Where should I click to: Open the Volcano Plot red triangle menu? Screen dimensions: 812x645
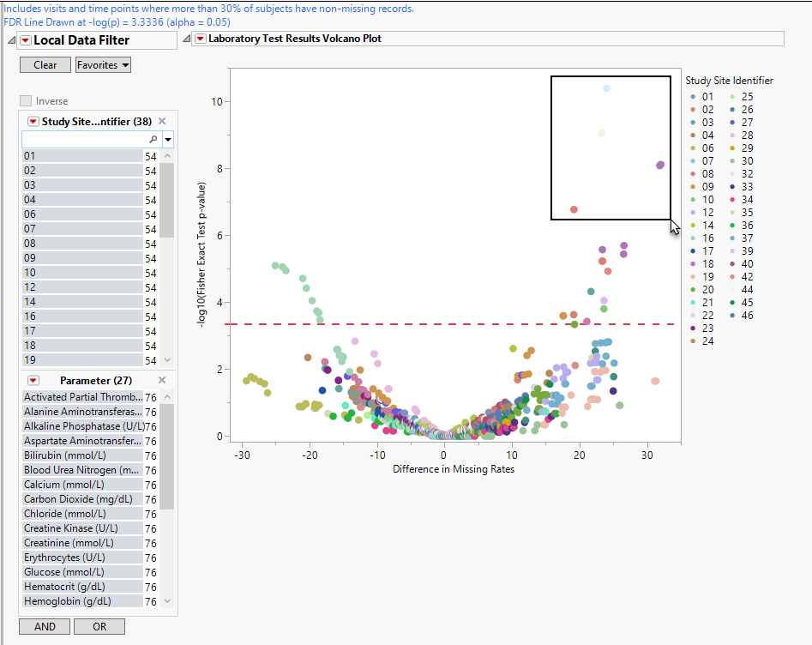pos(201,39)
